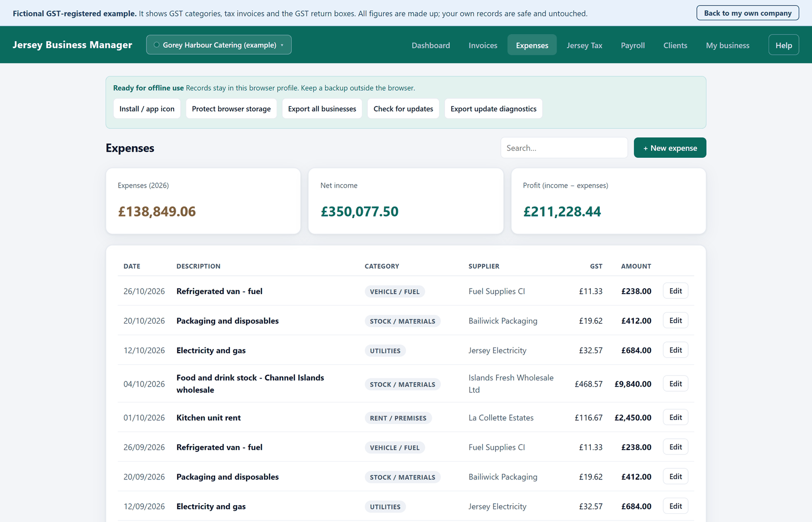This screenshot has height=522, width=812.
Task: Open the Gorey Harbour Catering company dropdown
Action: click(219, 45)
